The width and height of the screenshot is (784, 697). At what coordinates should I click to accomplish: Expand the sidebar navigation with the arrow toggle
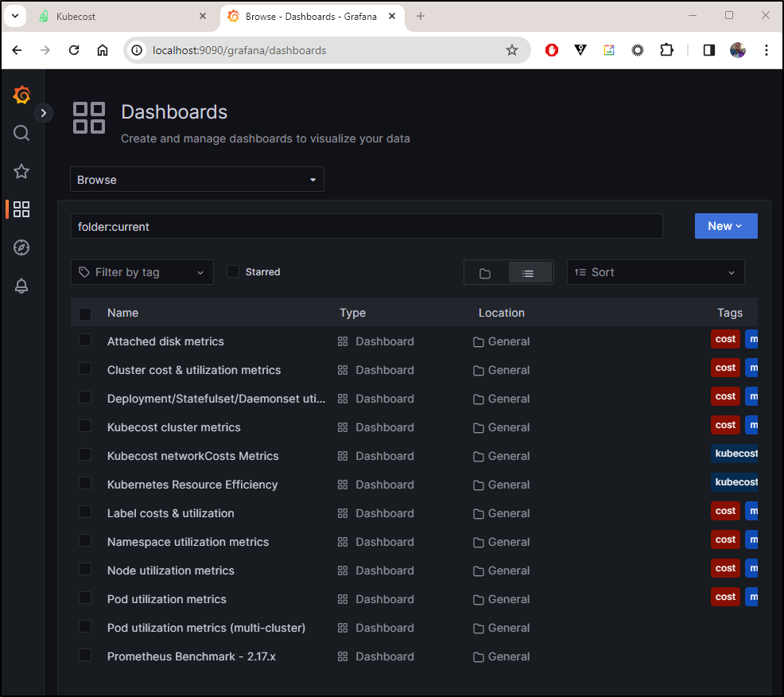coord(44,113)
